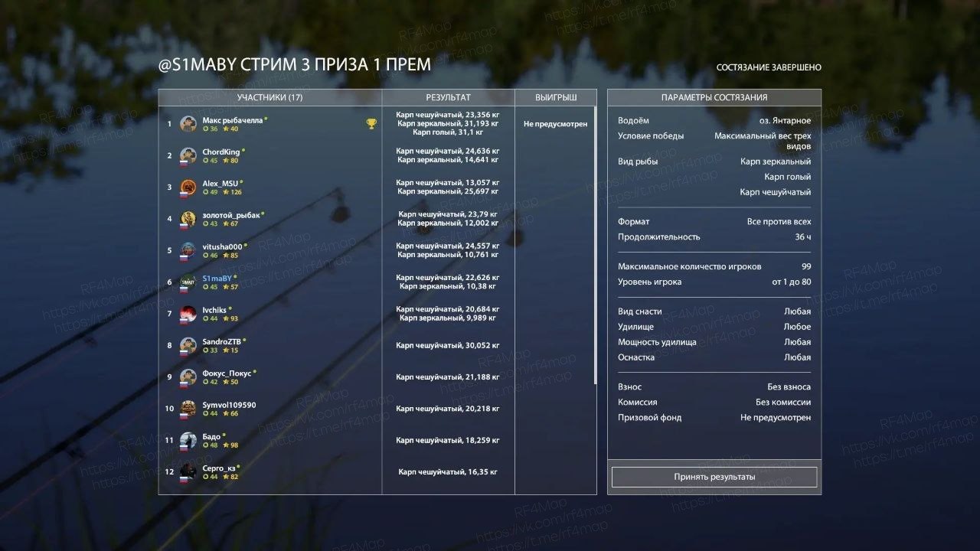Open S1maBY player avatar

click(x=188, y=282)
